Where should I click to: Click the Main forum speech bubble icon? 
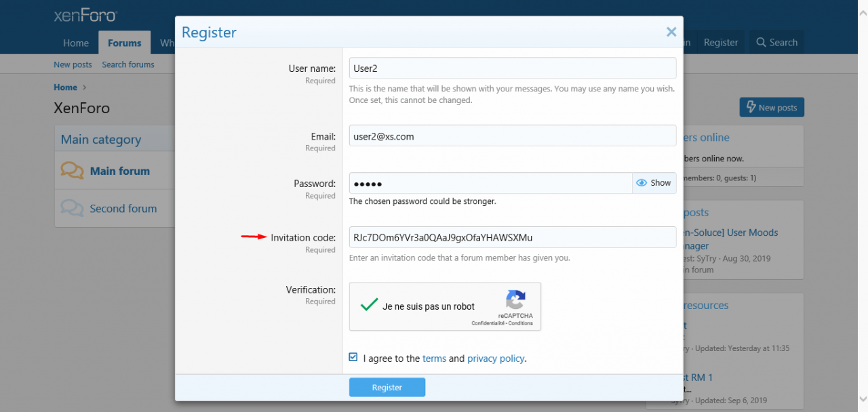pyautogui.click(x=72, y=171)
